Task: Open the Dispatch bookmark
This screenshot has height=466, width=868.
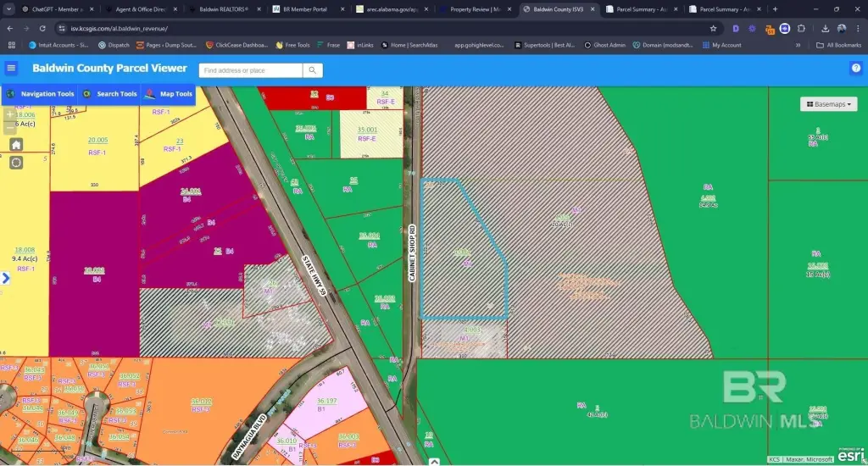Action: click(x=114, y=45)
